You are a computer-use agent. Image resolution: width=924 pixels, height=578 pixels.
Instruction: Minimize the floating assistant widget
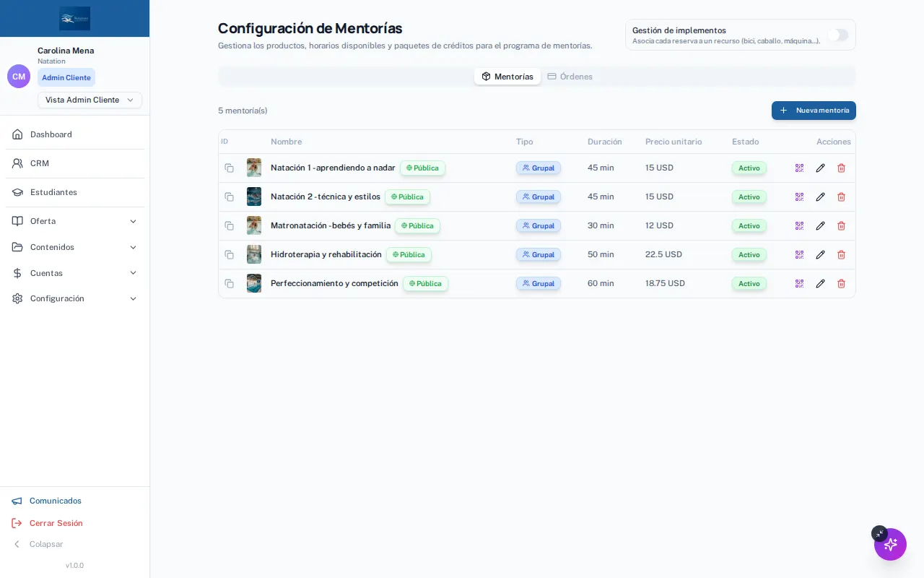[x=879, y=533]
